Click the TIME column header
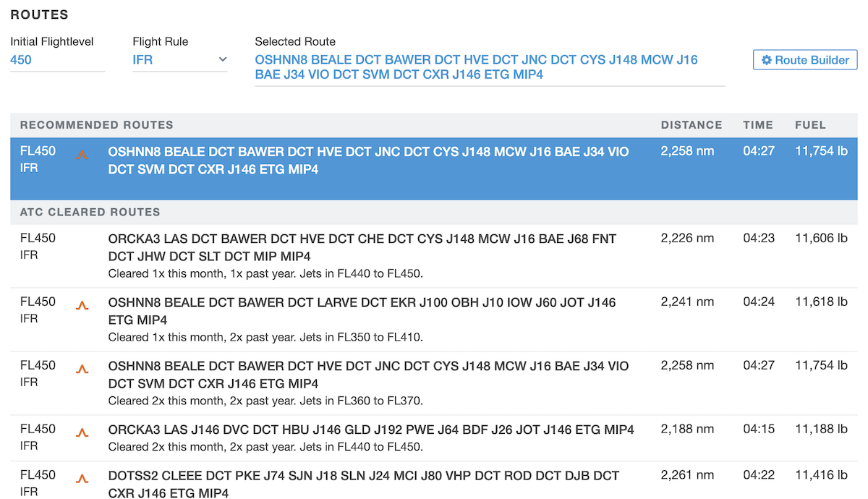Screen dimensions: 868x499 click(757, 125)
